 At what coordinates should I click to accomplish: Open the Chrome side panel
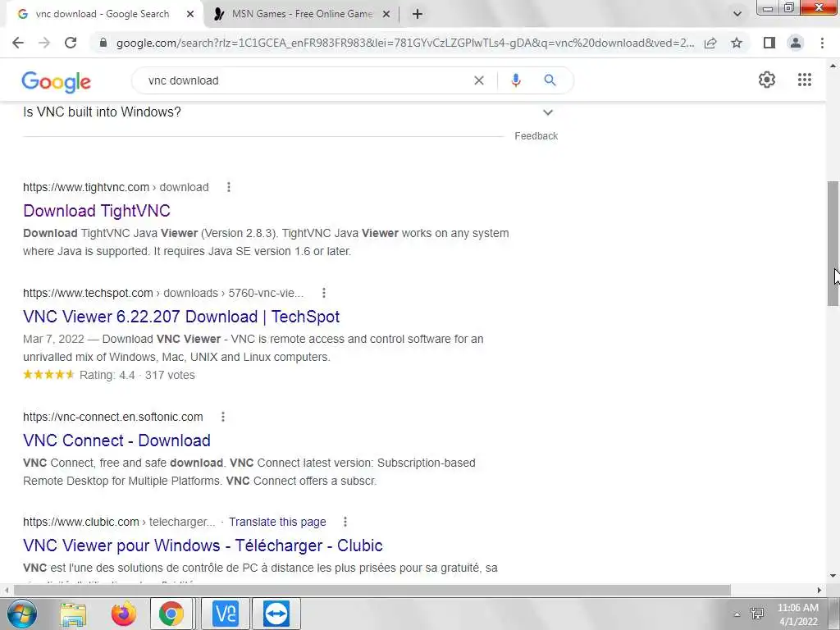(769, 43)
